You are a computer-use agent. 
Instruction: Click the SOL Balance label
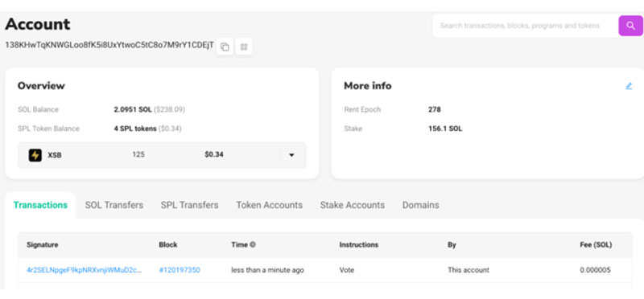[x=38, y=109]
